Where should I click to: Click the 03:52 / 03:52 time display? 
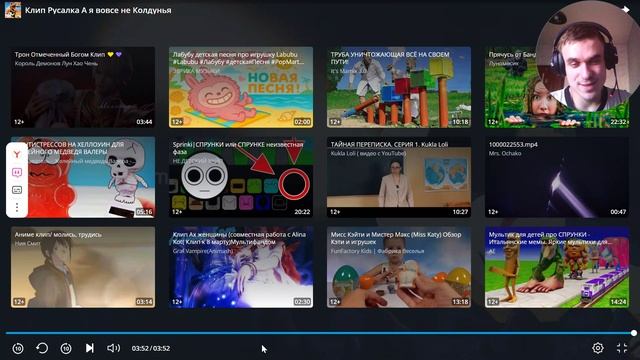151,348
